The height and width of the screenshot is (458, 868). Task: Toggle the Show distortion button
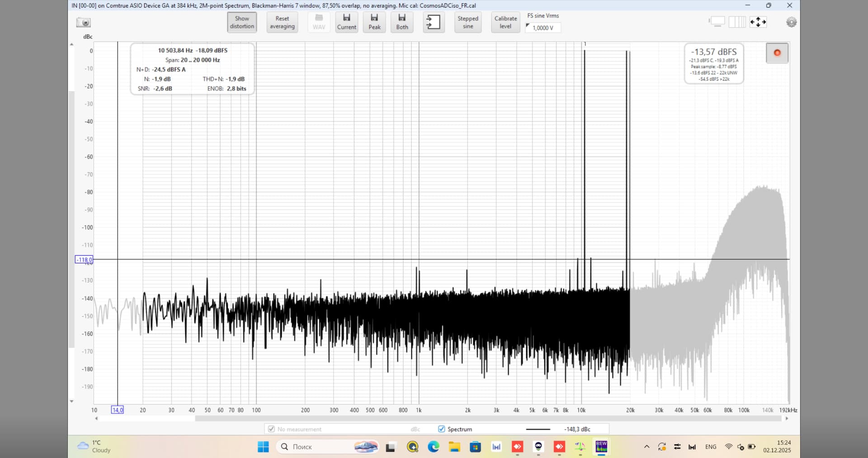tap(242, 22)
